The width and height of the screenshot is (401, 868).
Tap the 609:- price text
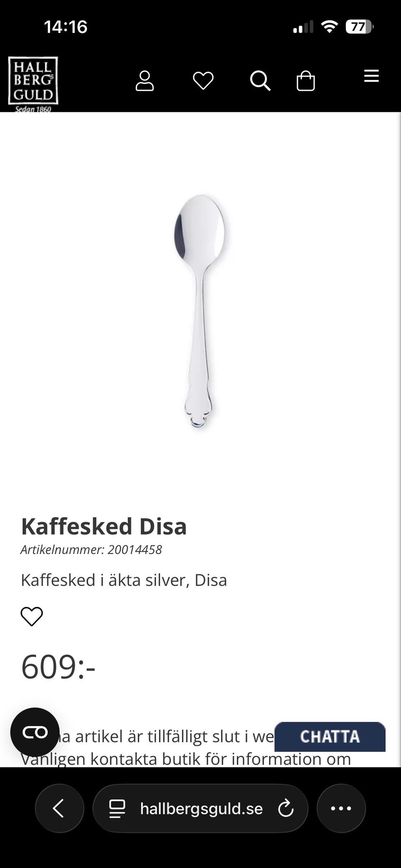58,667
